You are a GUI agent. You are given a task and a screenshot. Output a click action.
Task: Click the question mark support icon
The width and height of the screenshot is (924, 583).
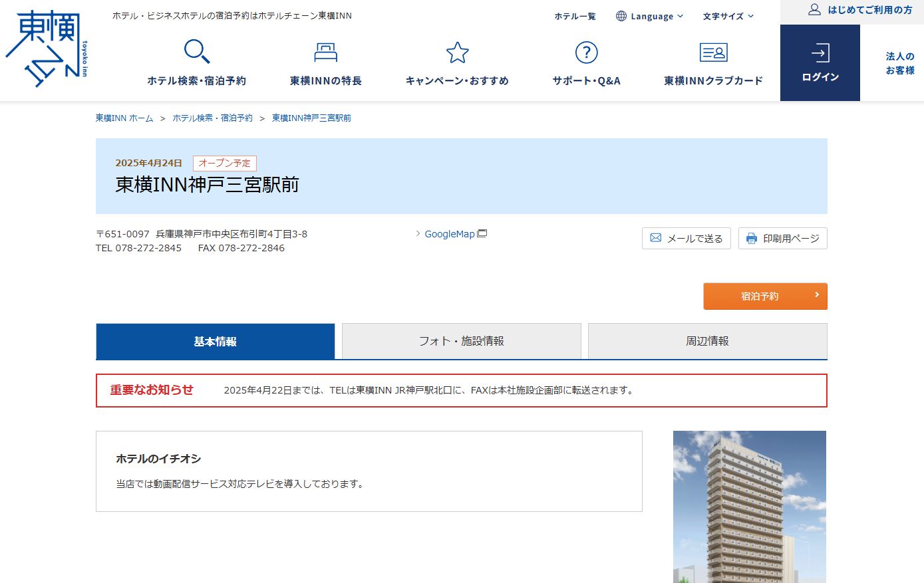point(587,53)
